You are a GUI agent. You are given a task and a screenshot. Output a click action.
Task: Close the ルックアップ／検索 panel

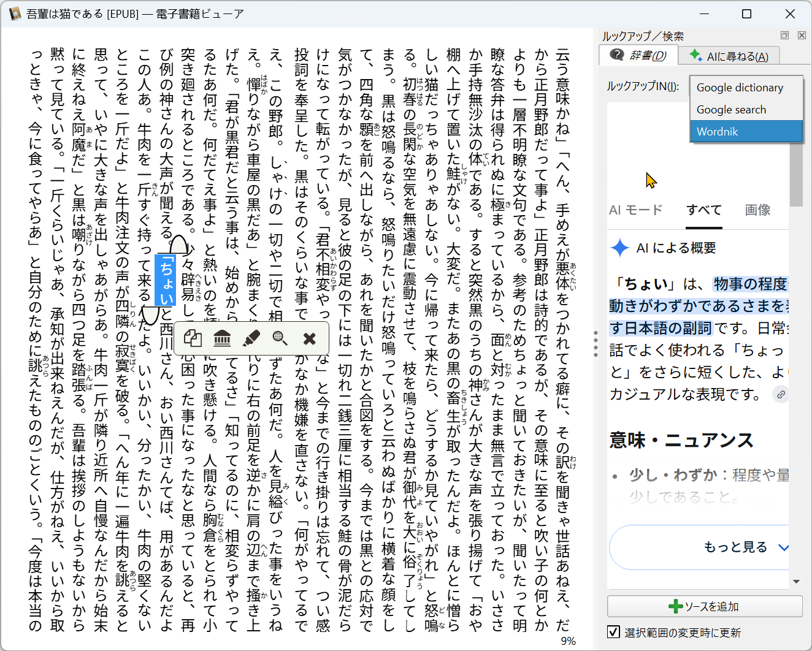click(802, 36)
